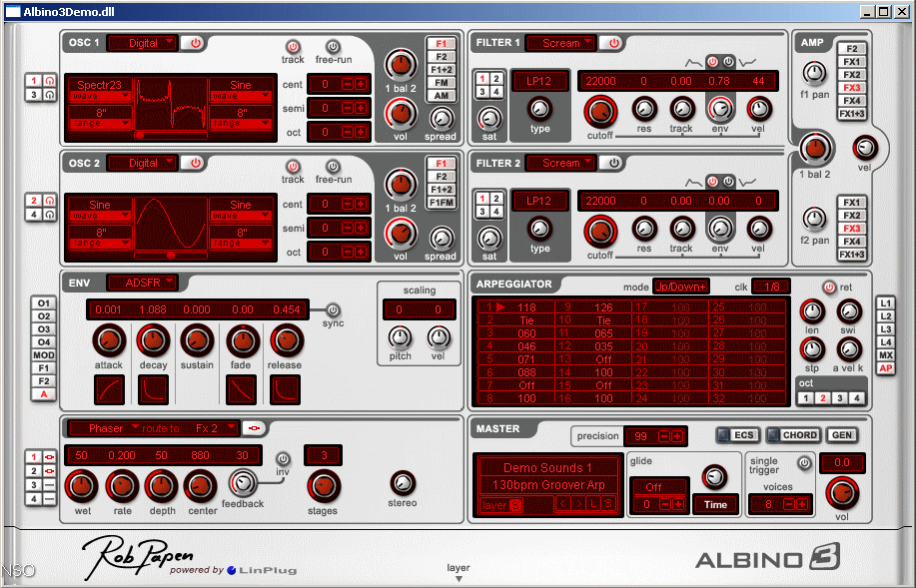Select decay curve shape icon

[x=153, y=390]
